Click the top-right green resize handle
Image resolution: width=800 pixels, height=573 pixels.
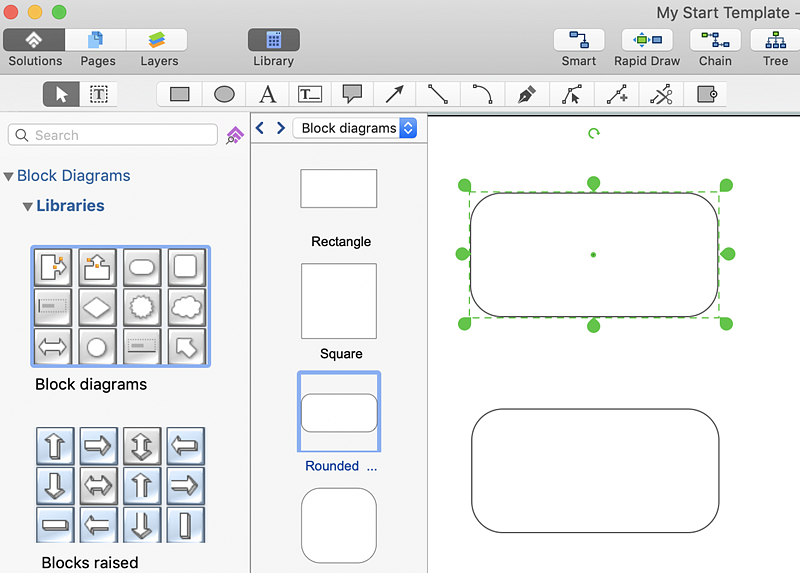726,185
